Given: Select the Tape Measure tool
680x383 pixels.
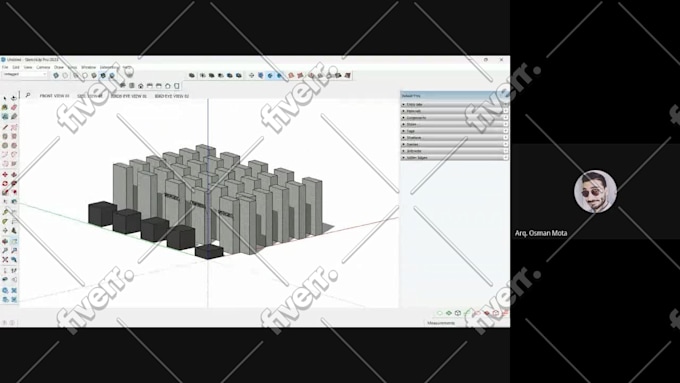Looking at the screenshot, I should (5, 212).
